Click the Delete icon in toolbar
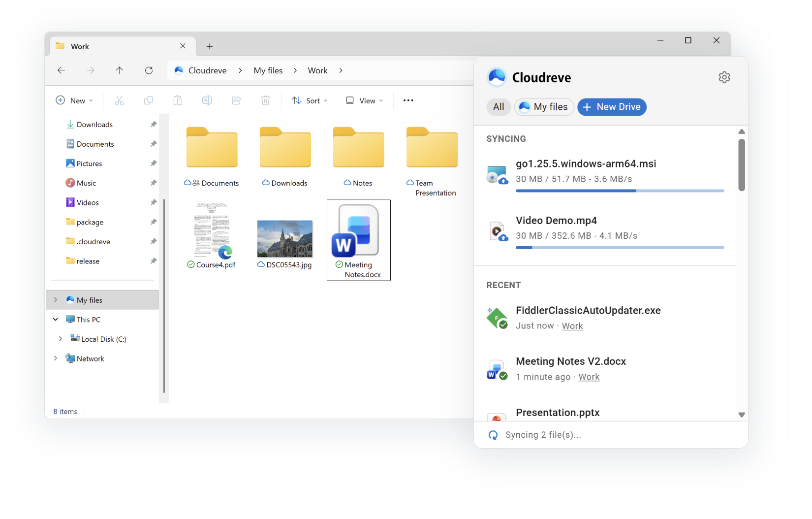Viewport: 812px width, 519px height. (265, 100)
